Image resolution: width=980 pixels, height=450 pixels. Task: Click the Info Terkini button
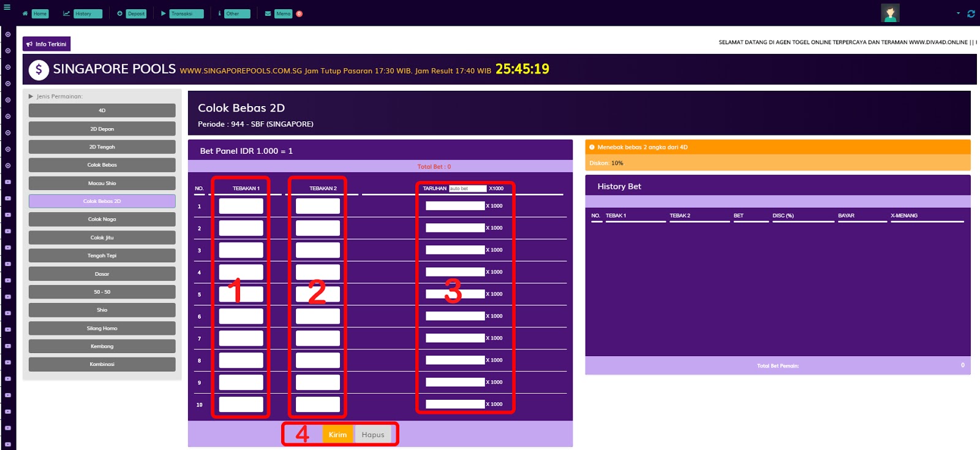[x=47, y=44]
